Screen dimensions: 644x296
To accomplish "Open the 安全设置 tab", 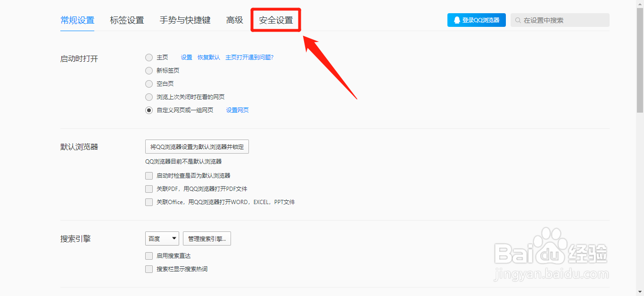I will pyautogui.click(x=276, y=20).
